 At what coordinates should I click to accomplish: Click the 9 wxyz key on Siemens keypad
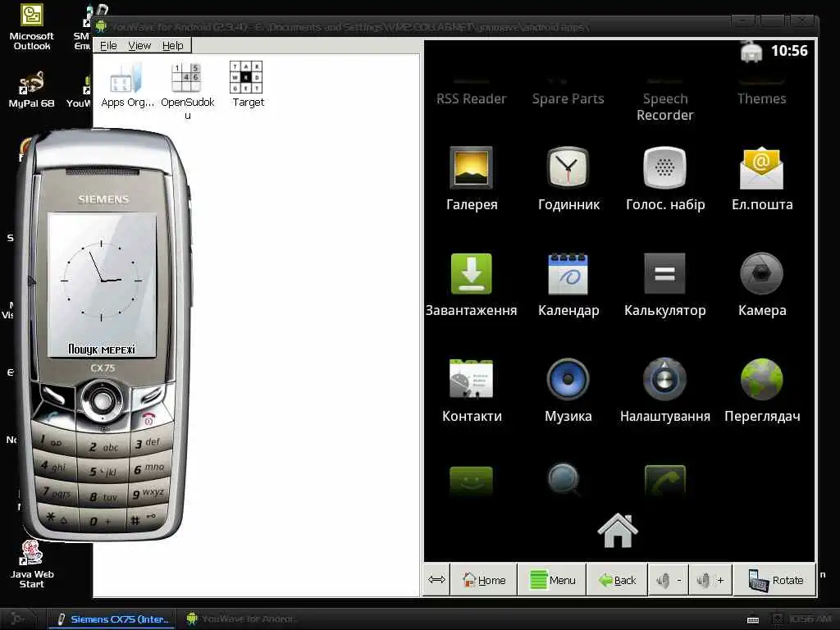tap(148, 493)
